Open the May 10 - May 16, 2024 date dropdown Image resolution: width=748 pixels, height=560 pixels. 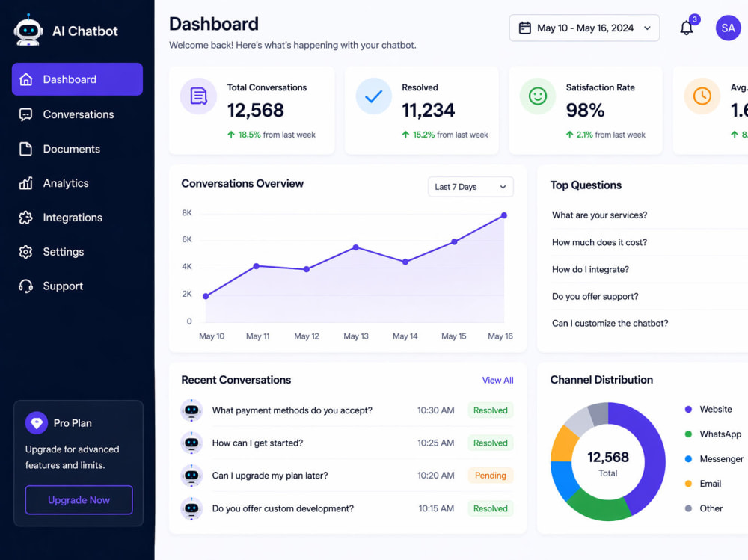[584, 28]
